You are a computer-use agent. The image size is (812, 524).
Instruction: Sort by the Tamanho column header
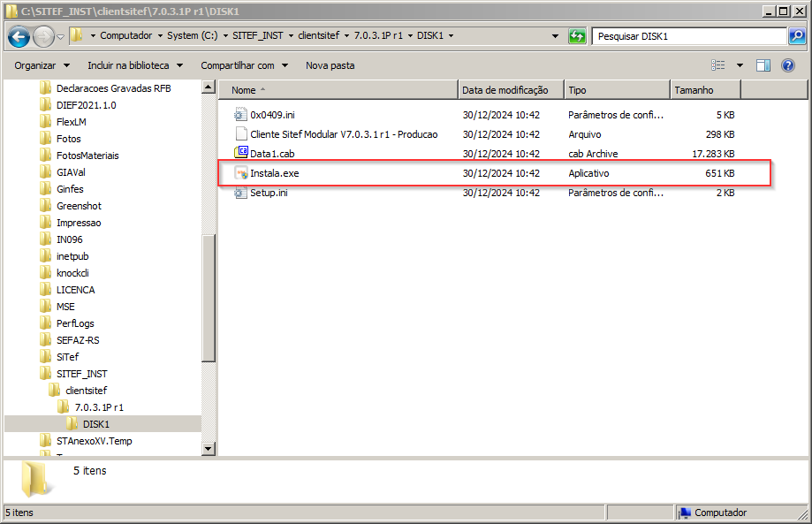coord(705,90)
